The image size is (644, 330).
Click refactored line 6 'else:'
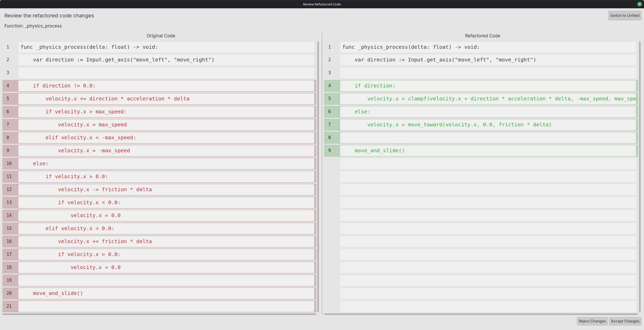pos(488,112)
